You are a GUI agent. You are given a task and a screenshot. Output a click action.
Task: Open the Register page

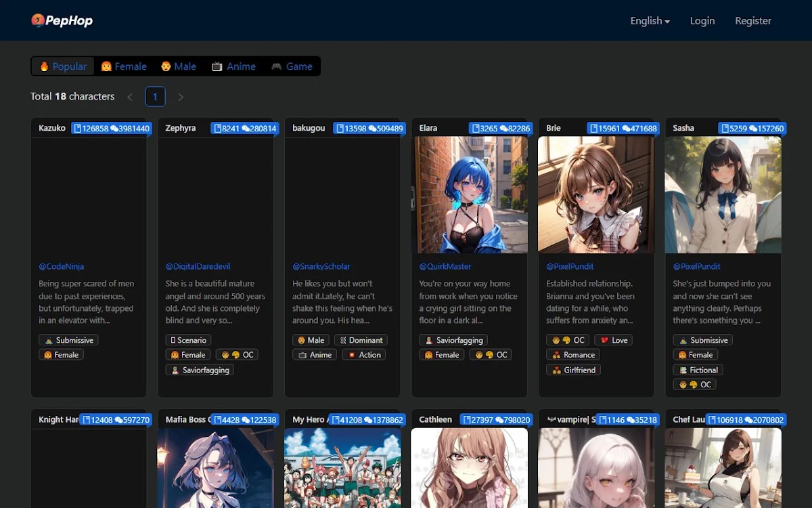click(x=753, y=21)
